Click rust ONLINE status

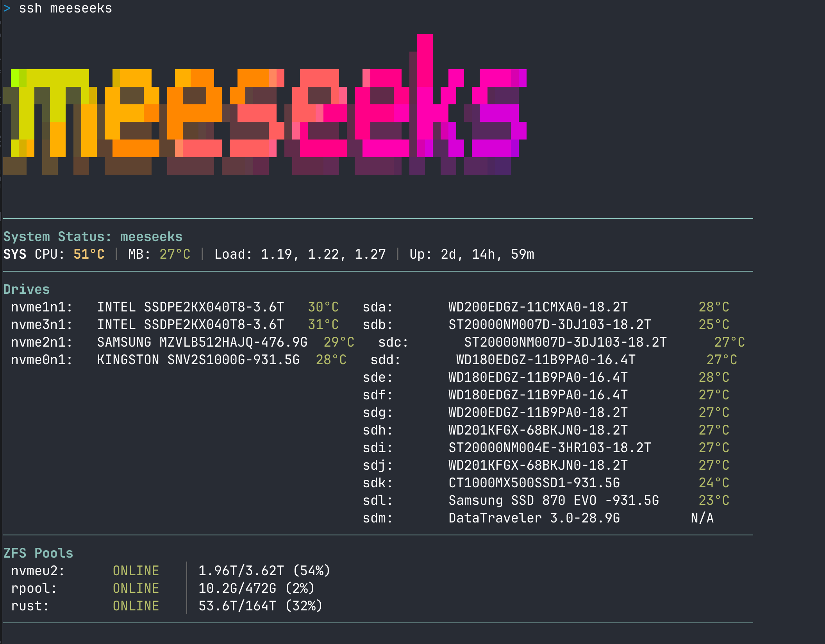[x=136, y=606]
